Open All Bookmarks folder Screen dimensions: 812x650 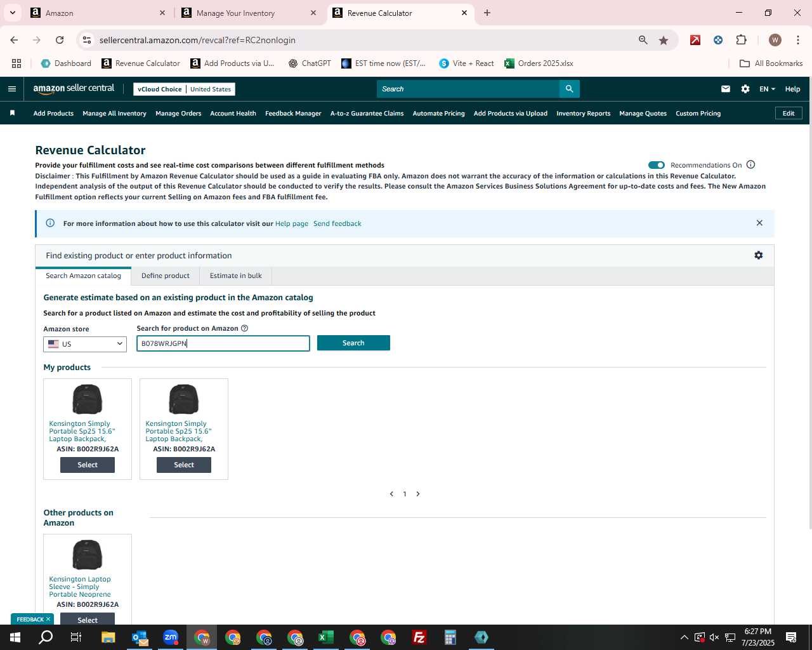click(771, 63)
